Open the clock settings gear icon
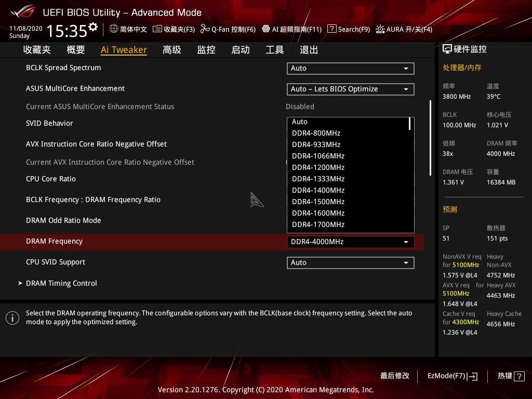 [x=93, y=27]
